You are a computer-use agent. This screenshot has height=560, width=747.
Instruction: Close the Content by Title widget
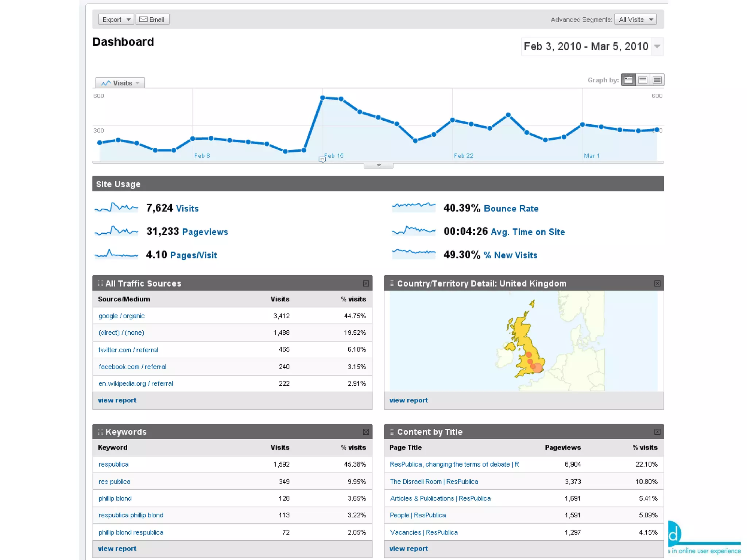[657, 432]
